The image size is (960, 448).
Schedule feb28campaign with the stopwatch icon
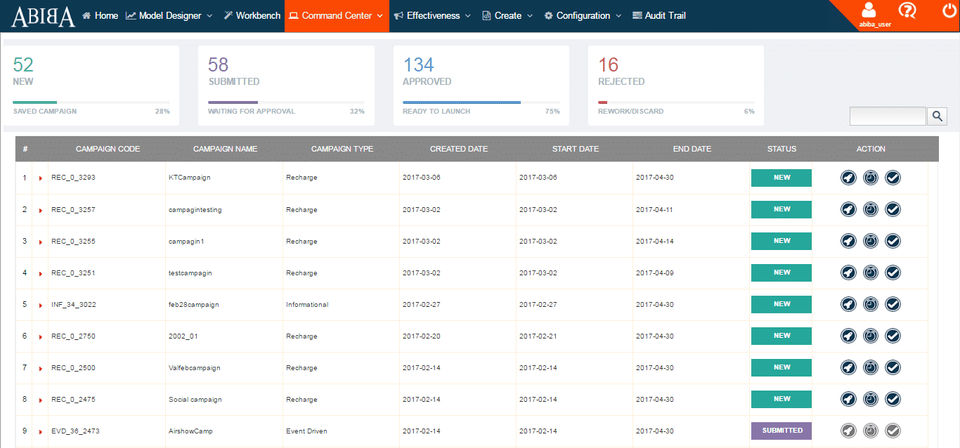point(870,304)
